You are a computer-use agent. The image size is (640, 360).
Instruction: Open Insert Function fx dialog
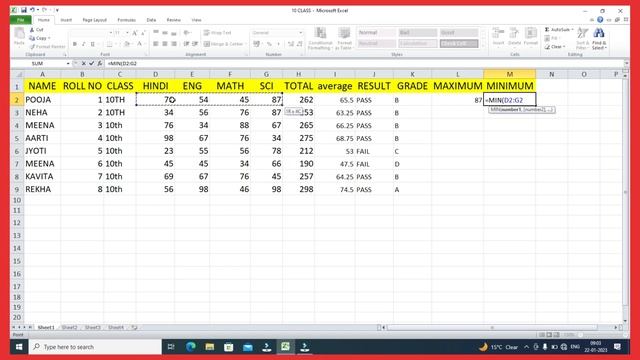(100, 63)
